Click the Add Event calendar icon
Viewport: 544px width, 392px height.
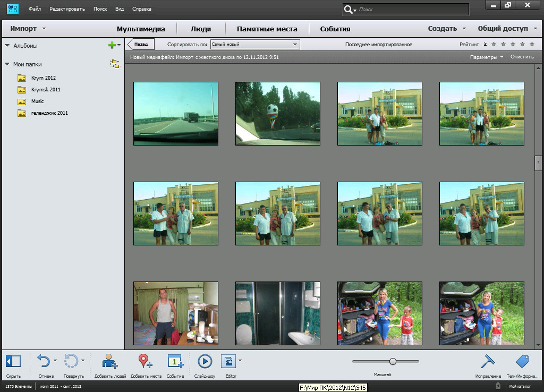click(x=175, y=362)
